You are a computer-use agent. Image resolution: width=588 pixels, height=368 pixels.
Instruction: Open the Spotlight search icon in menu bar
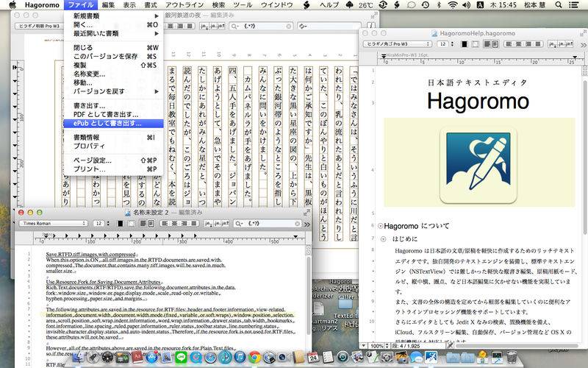pos(559,5)
